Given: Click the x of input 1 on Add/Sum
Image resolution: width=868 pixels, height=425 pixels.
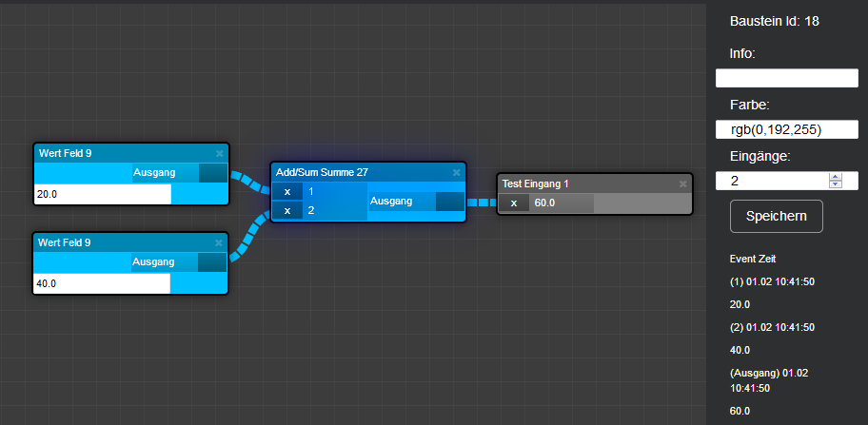Looking at the screenshot, I should click(x=287, y=192).
